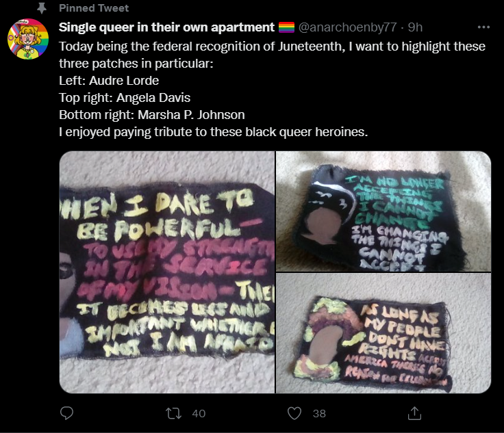Open the Marsha P. Johnson patch photo
Screen dimensions: 504x433
pos(383,333)
